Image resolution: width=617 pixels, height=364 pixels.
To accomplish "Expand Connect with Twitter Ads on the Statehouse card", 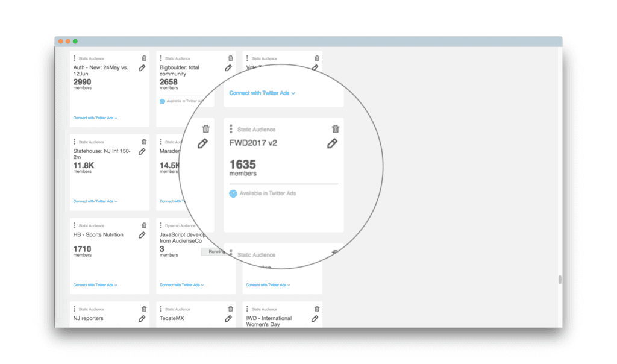I will click(x=95, y=201).
